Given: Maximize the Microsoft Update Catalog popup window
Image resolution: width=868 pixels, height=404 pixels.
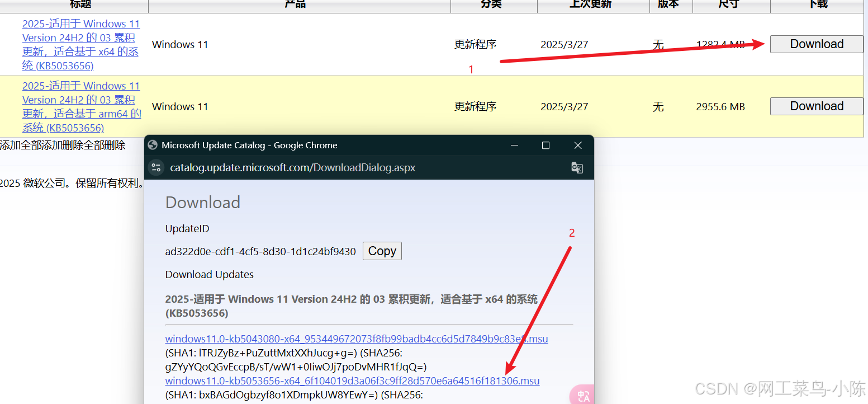Looking at the screenshot, I should point(546,145).
